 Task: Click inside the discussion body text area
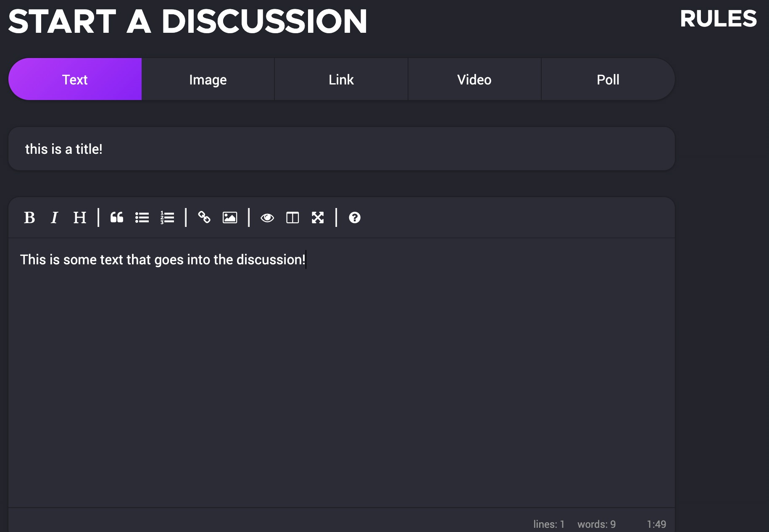pyautogui.click(x=342, y=373)
